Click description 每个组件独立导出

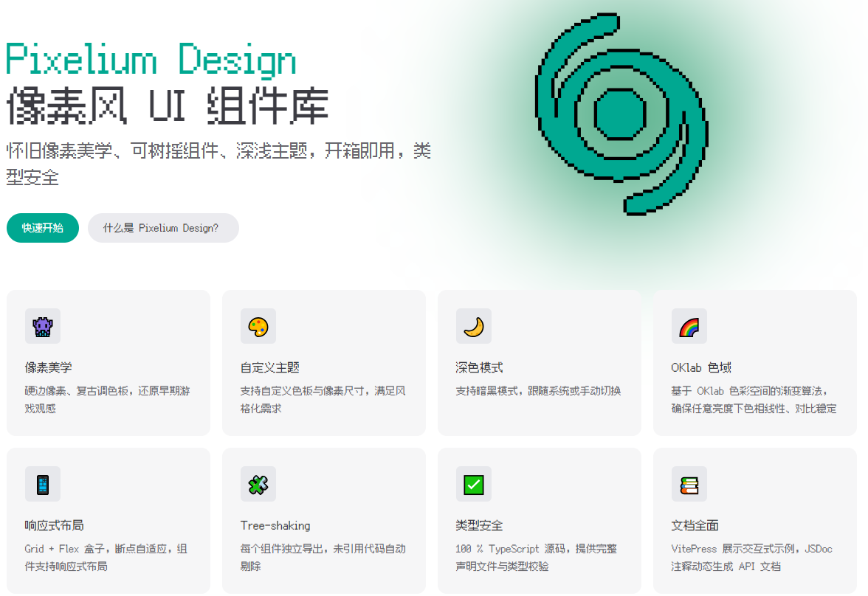[323, 557]
